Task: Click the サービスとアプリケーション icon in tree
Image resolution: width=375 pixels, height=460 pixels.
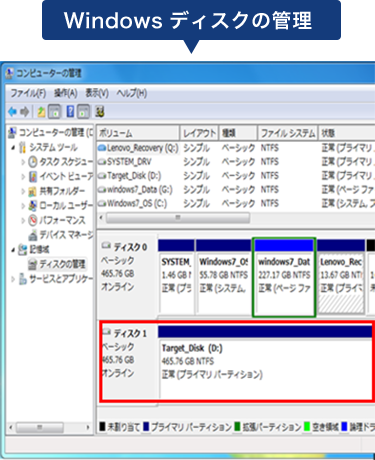Action: coord(22,279)
